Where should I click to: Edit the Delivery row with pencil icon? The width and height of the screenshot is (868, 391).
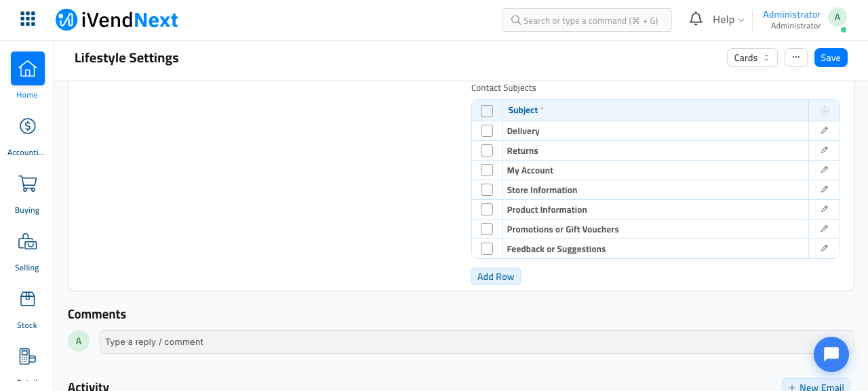pos(825,131)
